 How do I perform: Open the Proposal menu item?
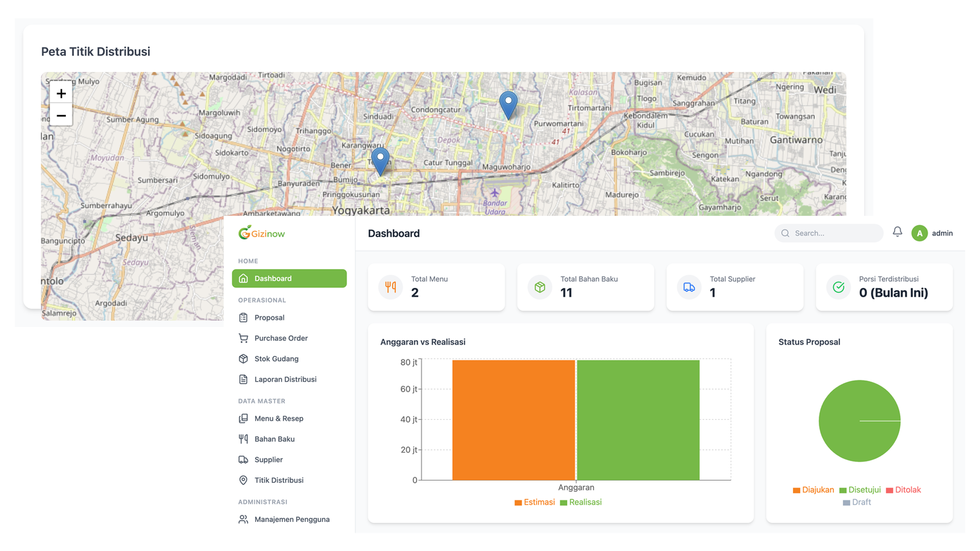click(x=269, y=317)
